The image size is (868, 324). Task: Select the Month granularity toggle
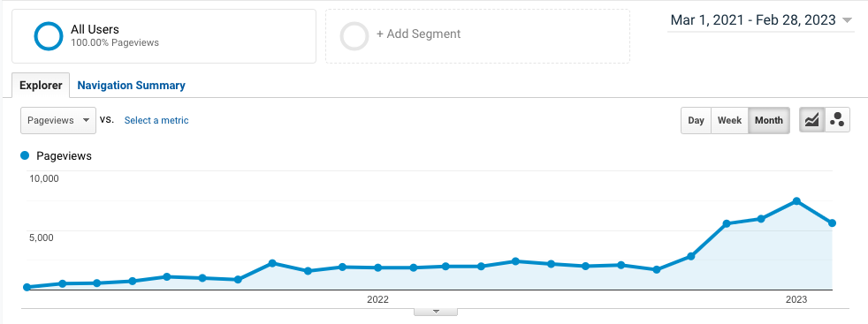point(769,120)
